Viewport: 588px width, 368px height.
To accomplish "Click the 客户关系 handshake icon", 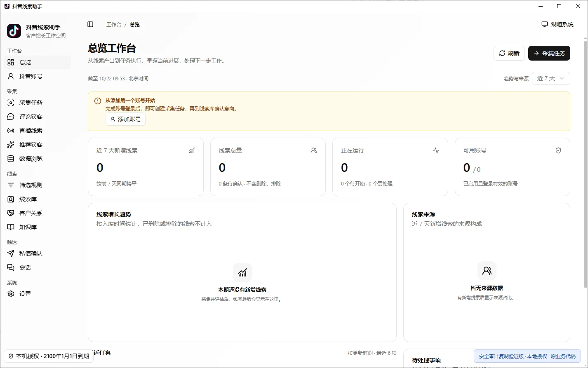I will (11, 213).
